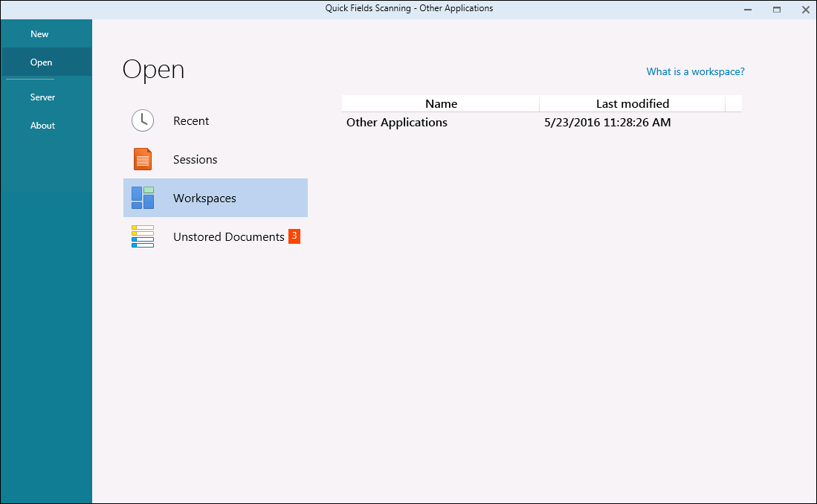Click the orange Sessions document icon
The image size is (817, 504).
click(x=143, y=159)
